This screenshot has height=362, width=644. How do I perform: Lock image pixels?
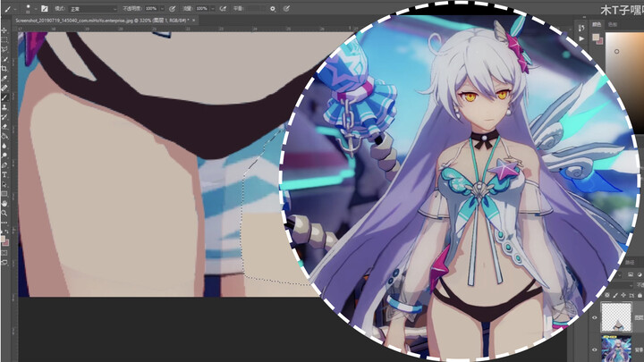click(615, 295)
